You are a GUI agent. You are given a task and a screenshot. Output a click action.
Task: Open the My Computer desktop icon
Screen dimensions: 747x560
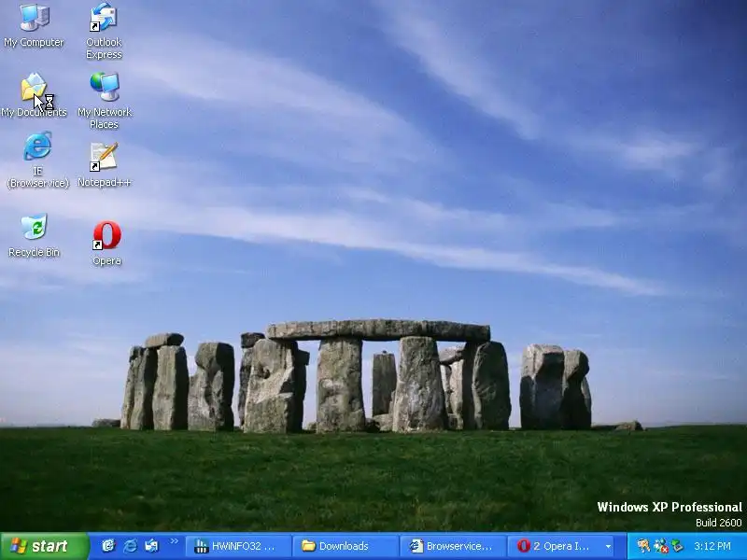[34, 25]
